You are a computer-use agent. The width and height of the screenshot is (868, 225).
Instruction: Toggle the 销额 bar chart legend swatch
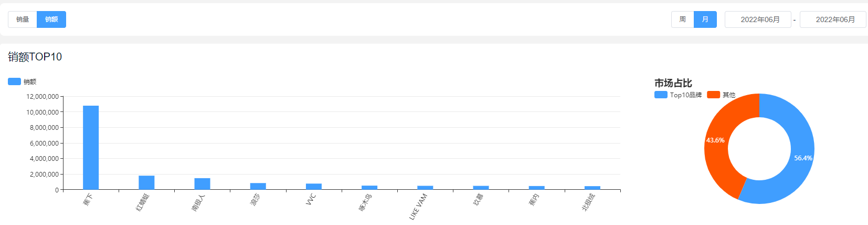pyautogui.click(x=15, y=81)
